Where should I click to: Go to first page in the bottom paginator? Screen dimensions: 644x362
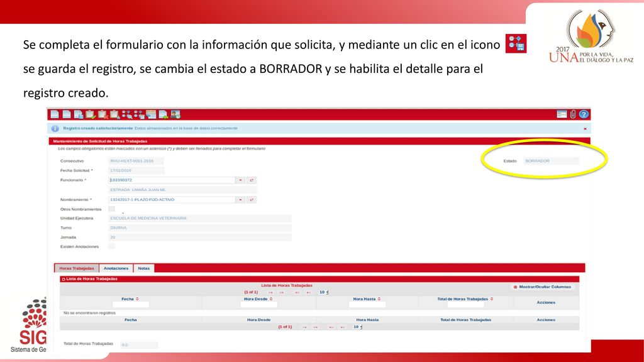point(304,327)
